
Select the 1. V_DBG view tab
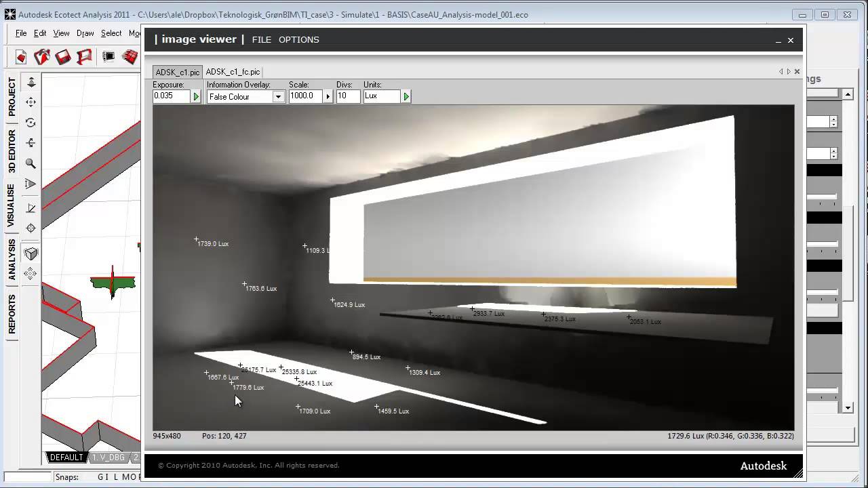click(x=108, y=457)
